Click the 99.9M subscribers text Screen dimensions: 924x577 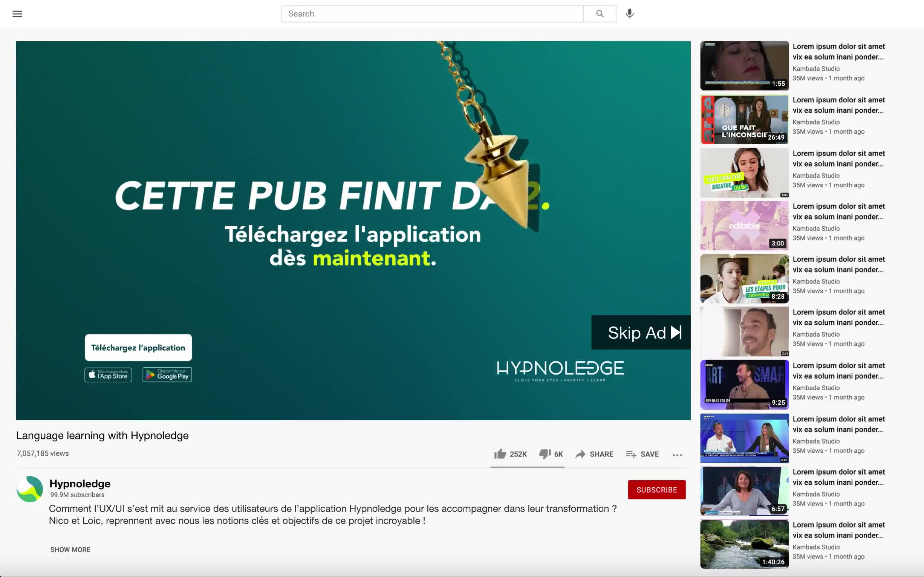pyautogui.click(x=77, y=495)
